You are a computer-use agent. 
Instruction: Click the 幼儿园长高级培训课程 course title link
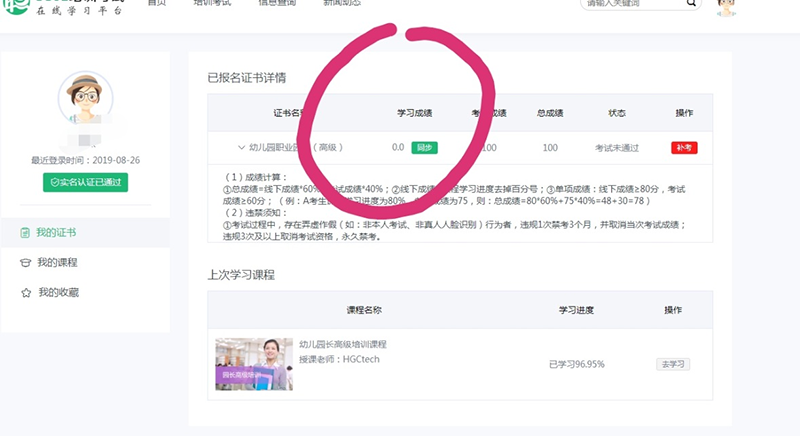[342, 344]
